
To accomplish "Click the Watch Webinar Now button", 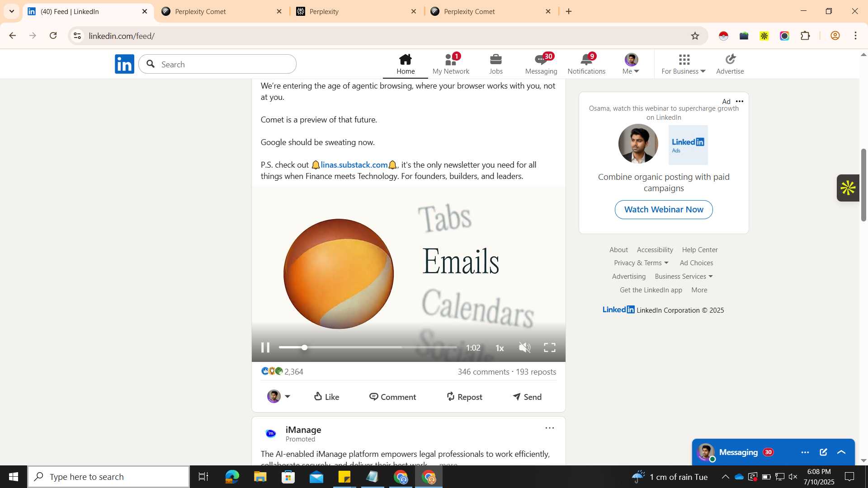I will click(x=664, y=210).
